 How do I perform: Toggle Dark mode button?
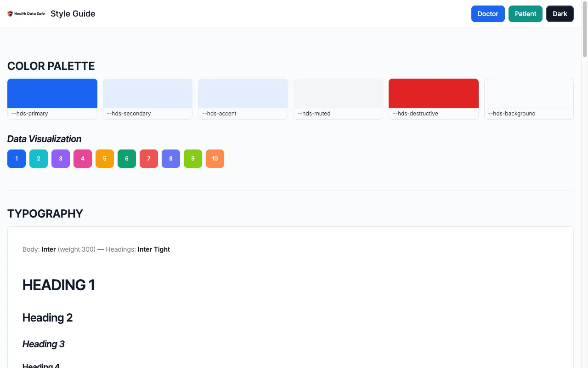[x=560, y=14]
